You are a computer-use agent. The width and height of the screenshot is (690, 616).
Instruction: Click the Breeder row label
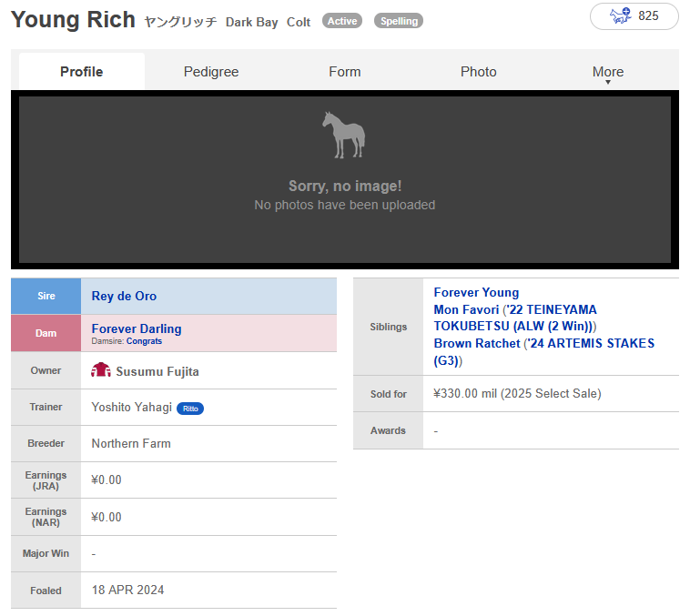pyautogui.click(x=46, y=443)
